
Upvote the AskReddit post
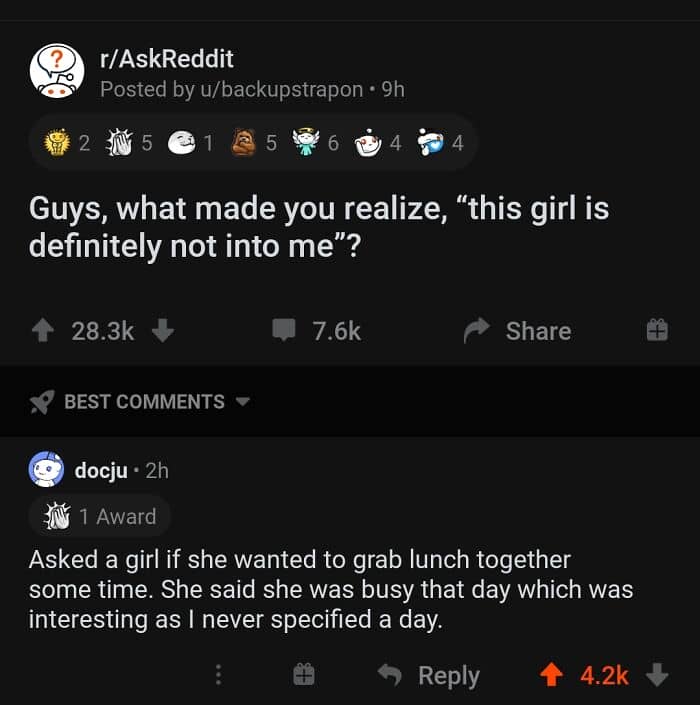click(41, 331)
